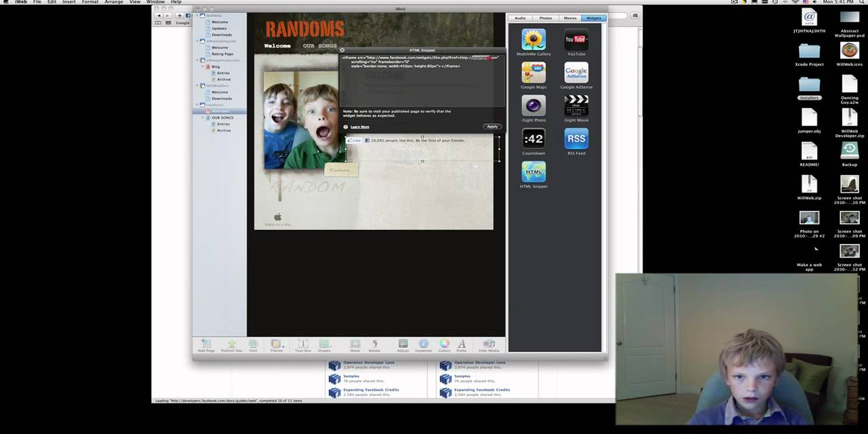The image size is (868, 434).
Task: Open the Insert menu
Action: pyautogui.click(x=69, y=2)
